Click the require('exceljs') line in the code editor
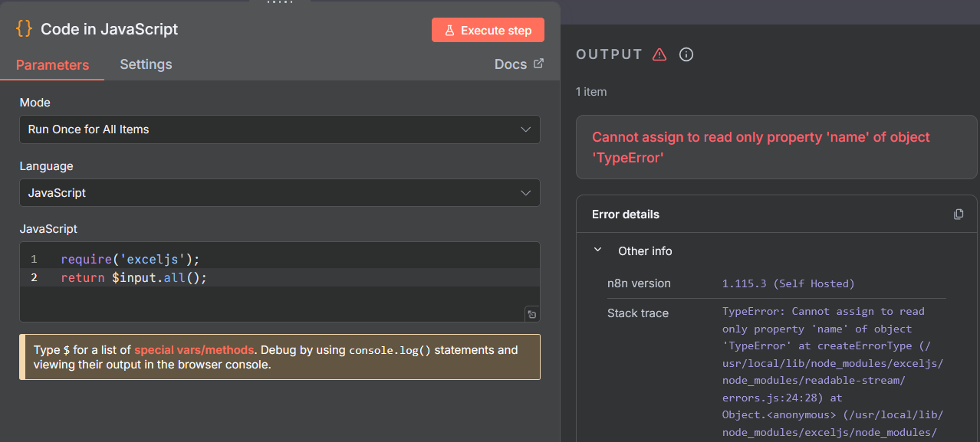 point(130,259)
